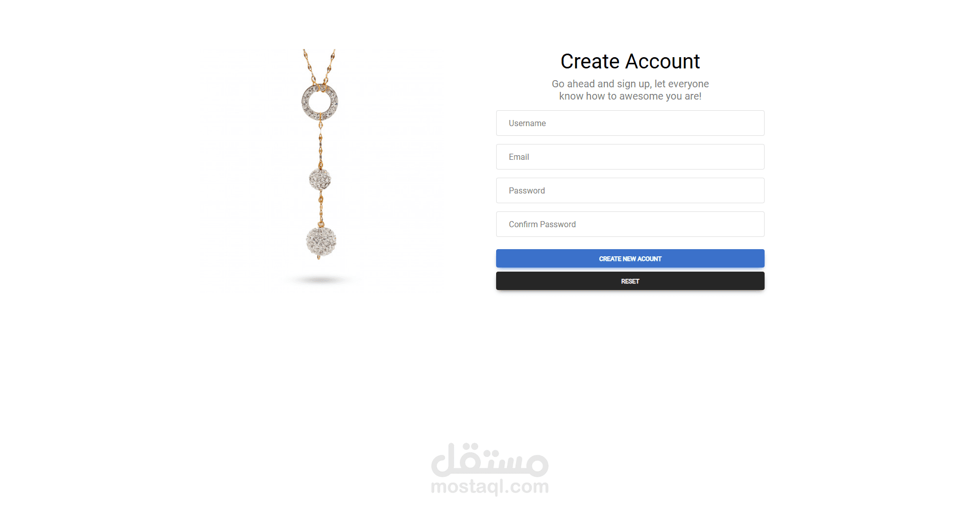Click the diamond ring pendant on the necklace
980x507 pixels.
coord(320,102)
